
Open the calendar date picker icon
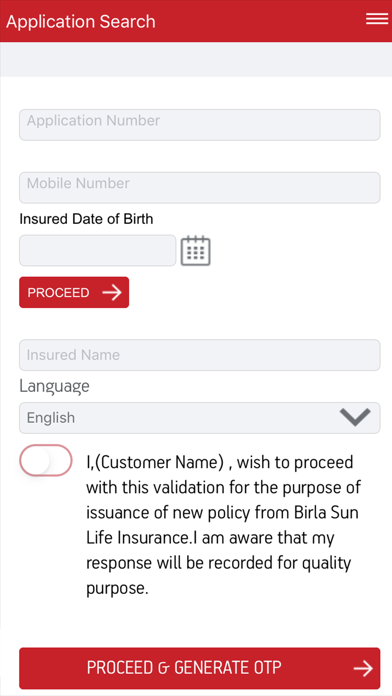click(195, 251)
